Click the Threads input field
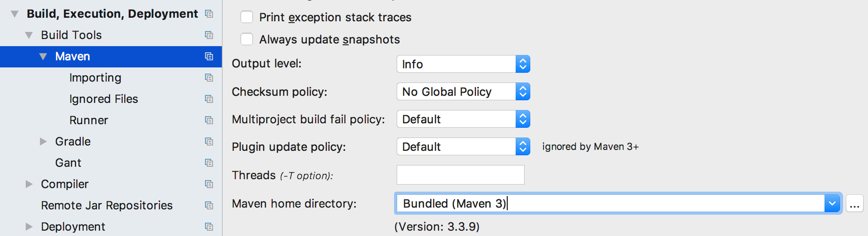868x236 pixels. pyautogui.click(x=461, y=175)
